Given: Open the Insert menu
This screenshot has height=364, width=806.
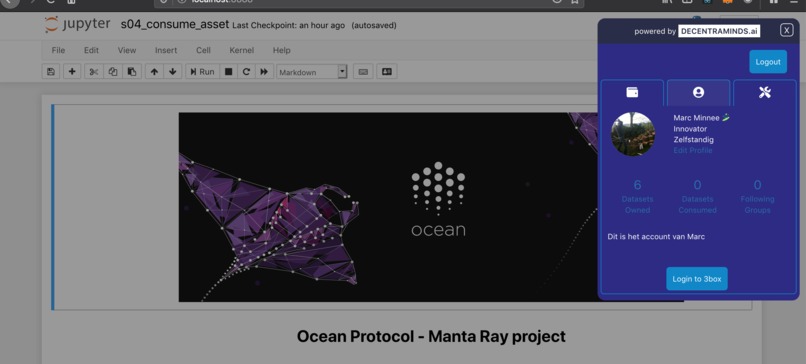Looking at the screenshot, I should [166, 50].
